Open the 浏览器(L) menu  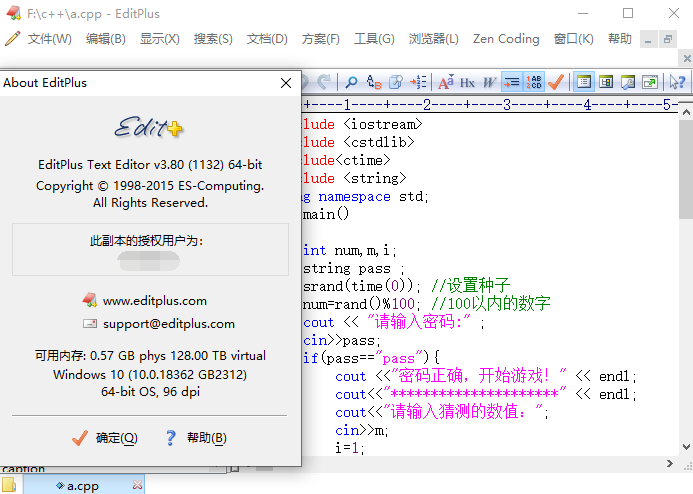point(434,39)
